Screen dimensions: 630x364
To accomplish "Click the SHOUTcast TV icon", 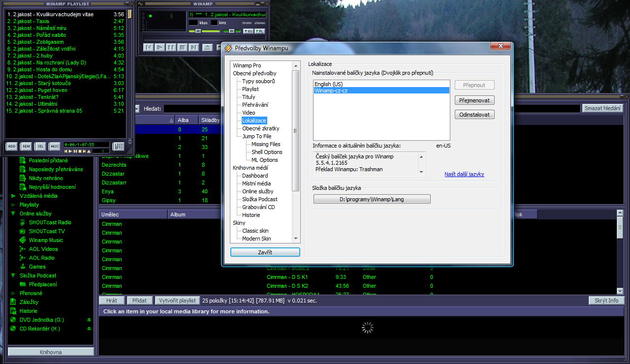I will click(x=23, y=231).
